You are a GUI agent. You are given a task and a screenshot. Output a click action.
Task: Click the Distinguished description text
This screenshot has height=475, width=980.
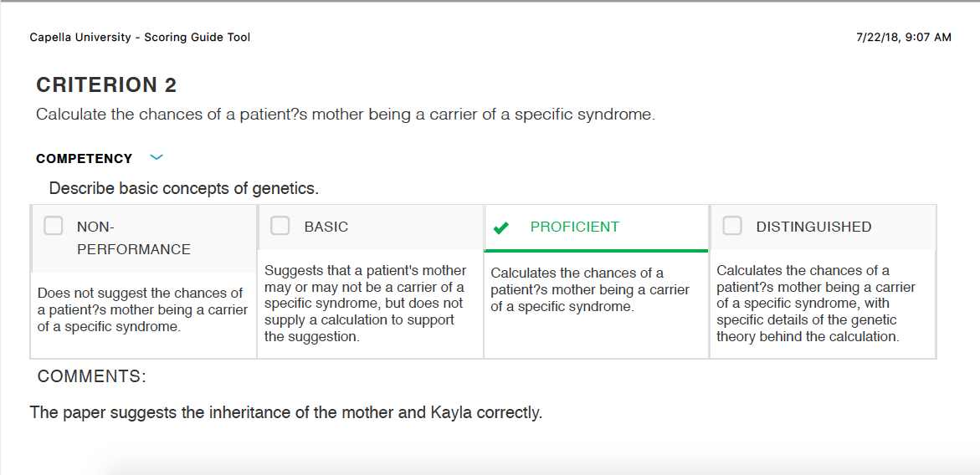(816, 304)
